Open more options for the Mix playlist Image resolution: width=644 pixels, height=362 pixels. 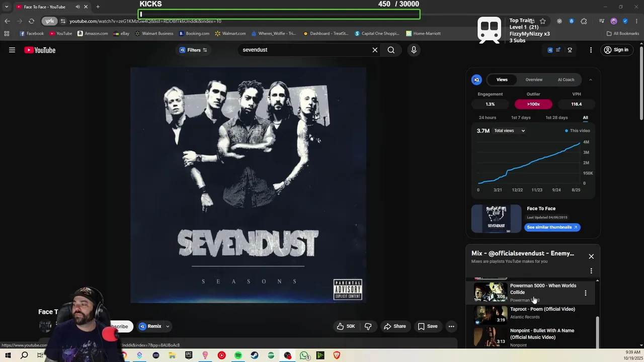pos(591,271)
